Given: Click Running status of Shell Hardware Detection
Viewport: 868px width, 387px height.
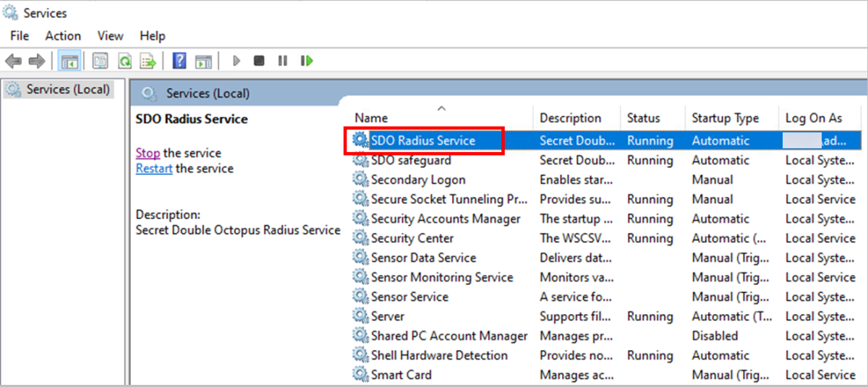Looking at the screenshot, I should point(650,356).
